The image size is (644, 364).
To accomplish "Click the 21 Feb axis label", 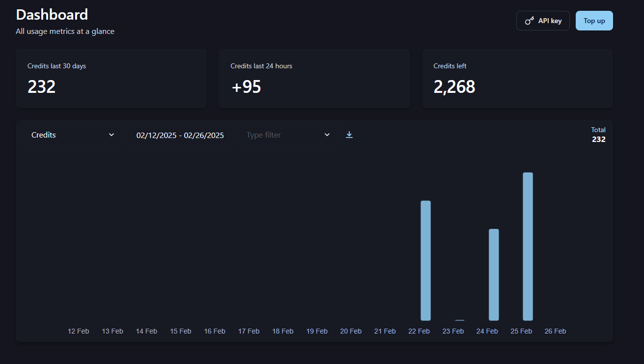I will click(x=385, y=331).
